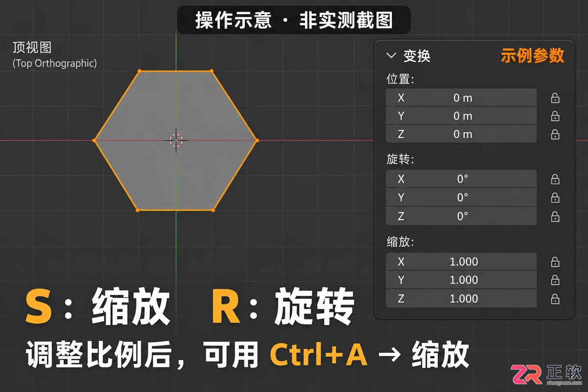Toggle lock for Location X

pos(555,98)
